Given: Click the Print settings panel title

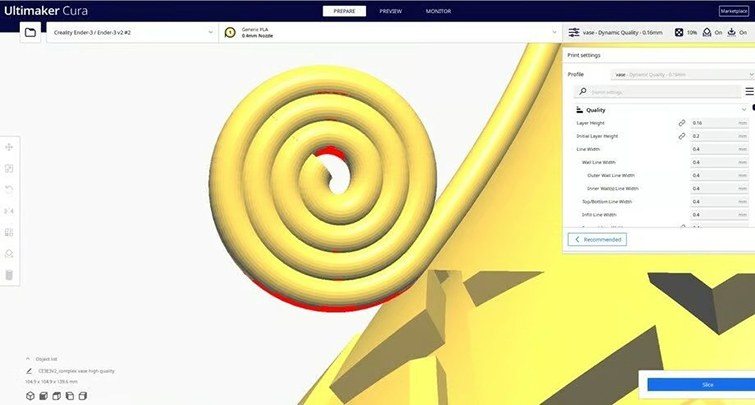Looking at the screenshot, I should point(584,55).
